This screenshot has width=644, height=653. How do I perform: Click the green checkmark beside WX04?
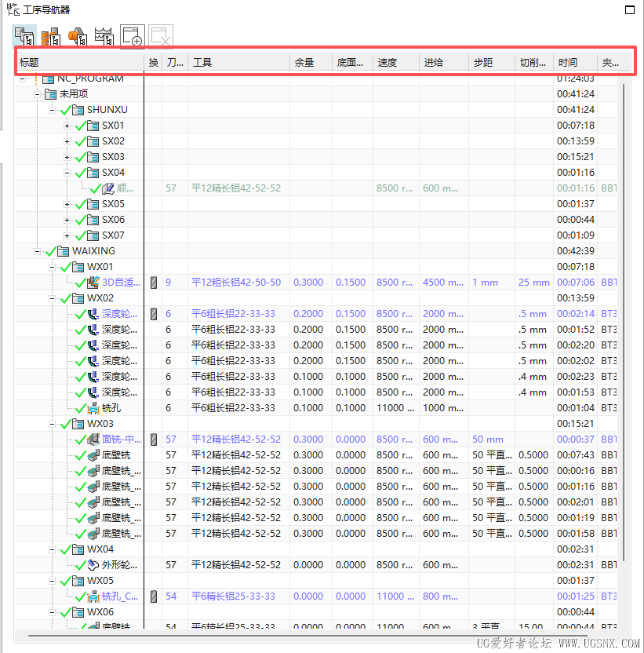tap(65, 549)
